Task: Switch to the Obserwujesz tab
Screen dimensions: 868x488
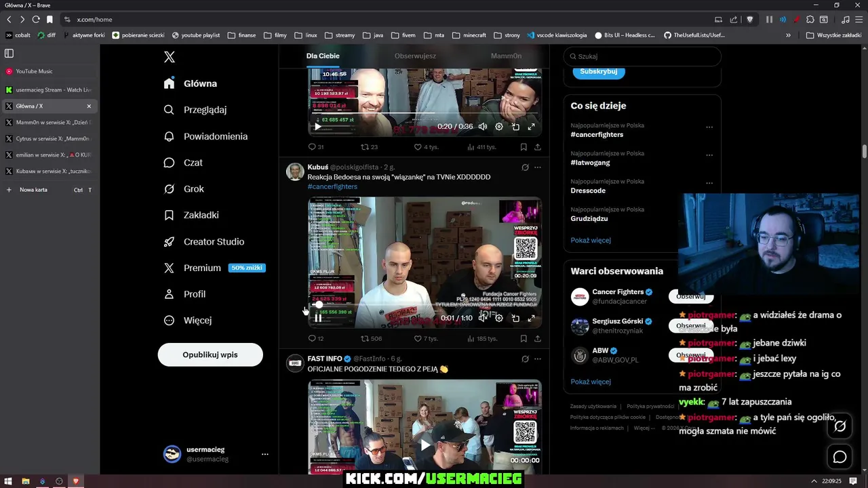Action: pyautogui.click(x=415, y=56)
